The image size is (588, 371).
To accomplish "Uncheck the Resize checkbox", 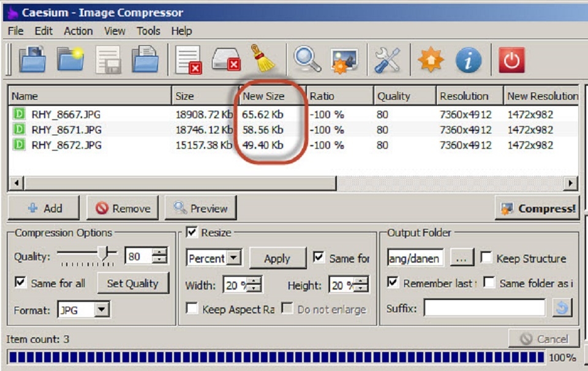I will [192, 233].
